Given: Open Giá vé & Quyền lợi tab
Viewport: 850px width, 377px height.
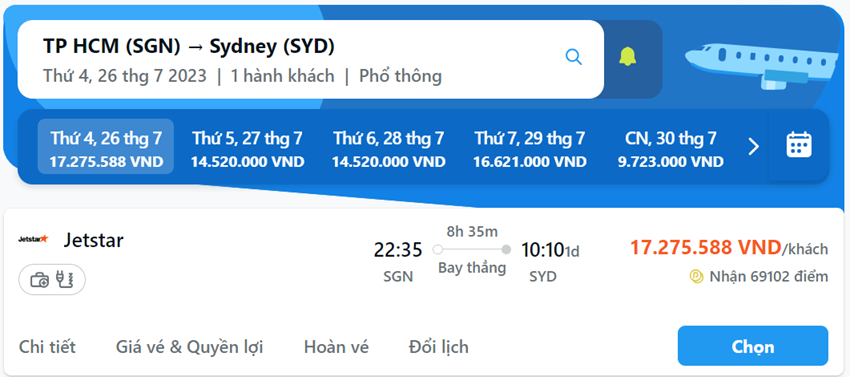Looking at the screenshot, I should [190, 347].
